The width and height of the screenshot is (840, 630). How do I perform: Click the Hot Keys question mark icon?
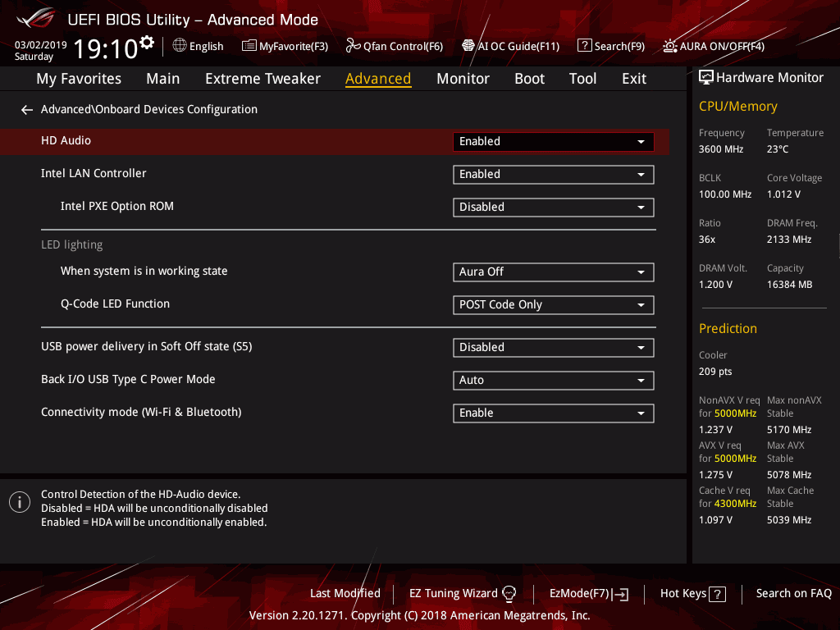point(717,594)
